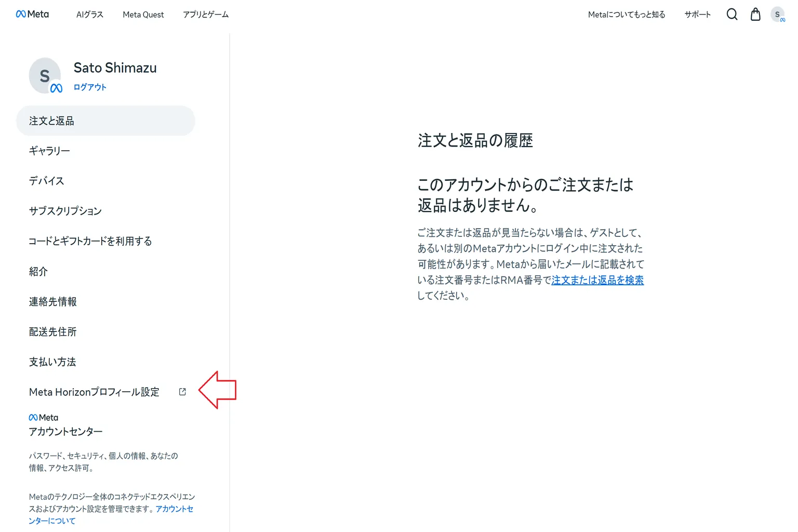Click the external link icon beside Meta Horizonプロフィール設定
798x532 pixels.
182,392
